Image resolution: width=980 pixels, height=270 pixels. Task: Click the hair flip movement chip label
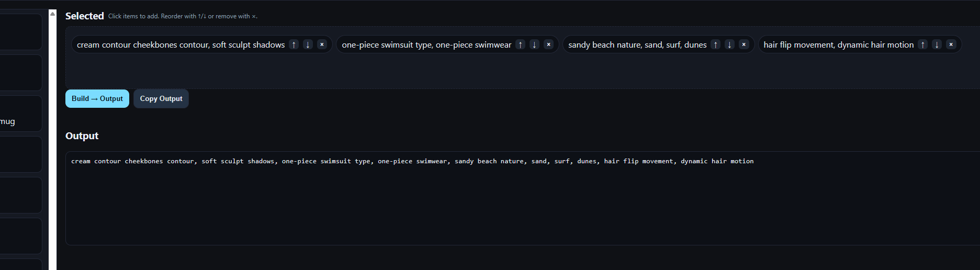click(x=839, y=45)
